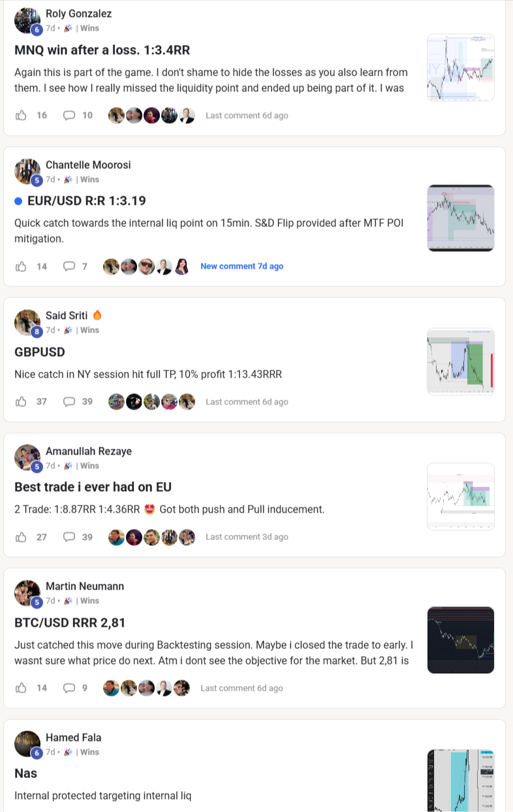513x812 pixels.
Task: Like Martin Neumann's BTC/USD post
Action: pyautogui.click(x=21, y=688)
